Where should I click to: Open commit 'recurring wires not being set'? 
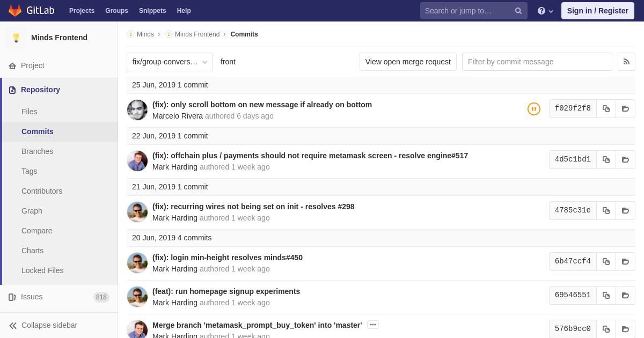(253, 207)
